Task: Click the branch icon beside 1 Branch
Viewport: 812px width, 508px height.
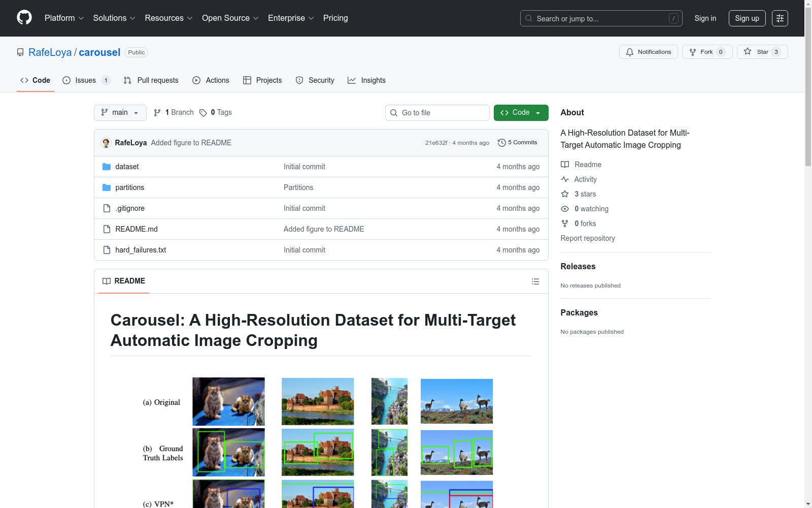Action: [157, 113]
